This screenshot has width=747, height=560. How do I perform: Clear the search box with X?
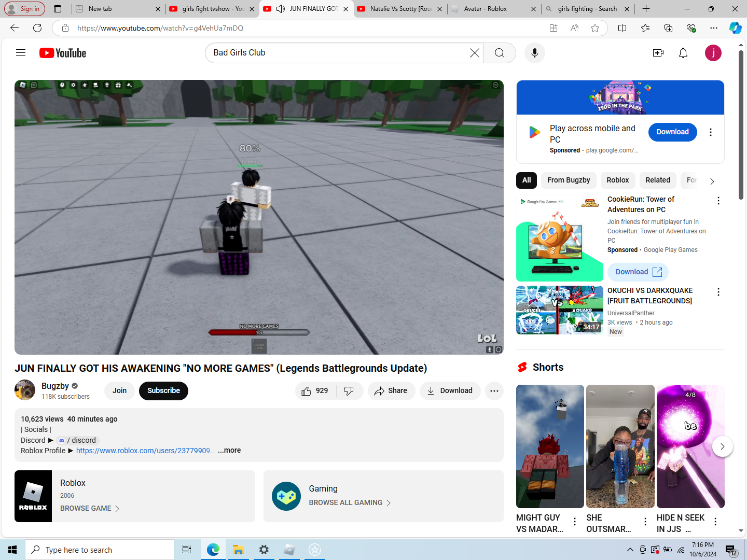(x=474, y=53)
